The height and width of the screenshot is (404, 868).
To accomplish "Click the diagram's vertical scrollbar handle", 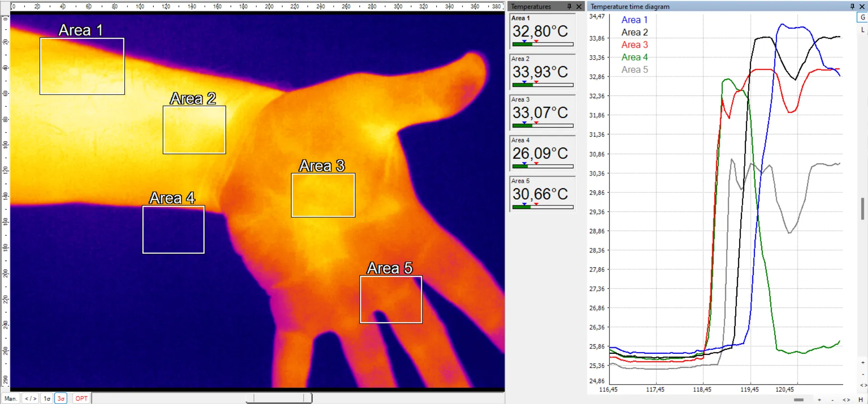I will (x=863, y=209).
